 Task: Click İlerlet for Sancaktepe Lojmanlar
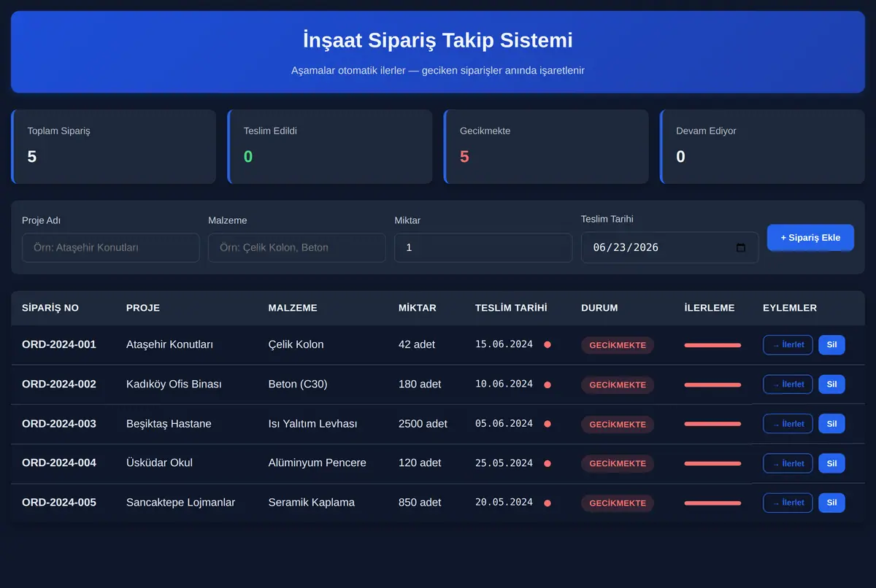pos(788,503)
